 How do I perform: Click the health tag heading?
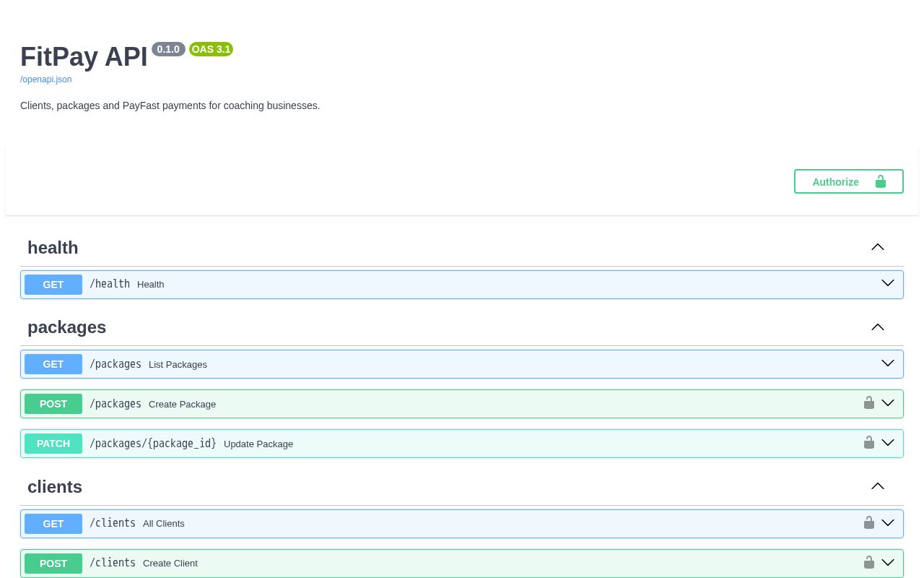coord(53,248)
